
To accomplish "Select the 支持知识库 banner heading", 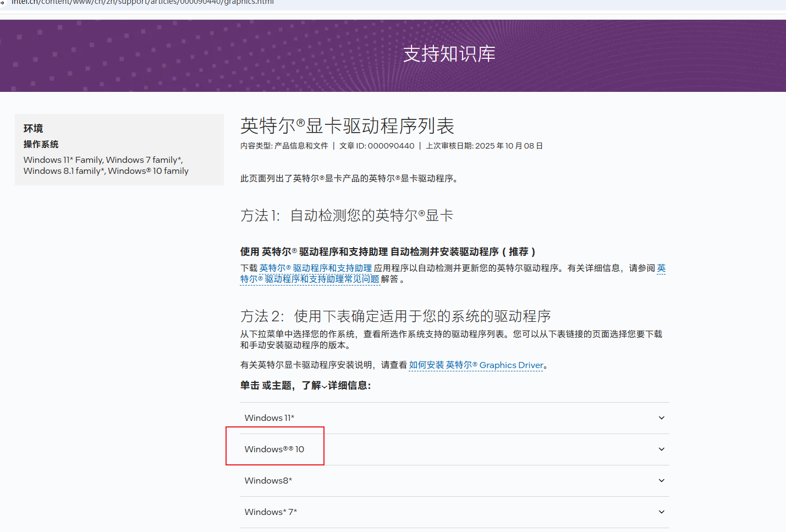I will pos(448,54).
